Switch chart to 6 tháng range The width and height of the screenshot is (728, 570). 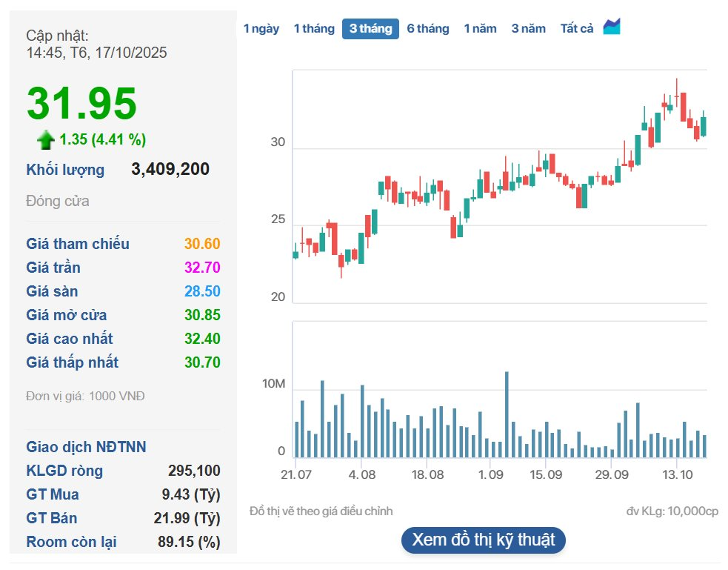point(428,29)
